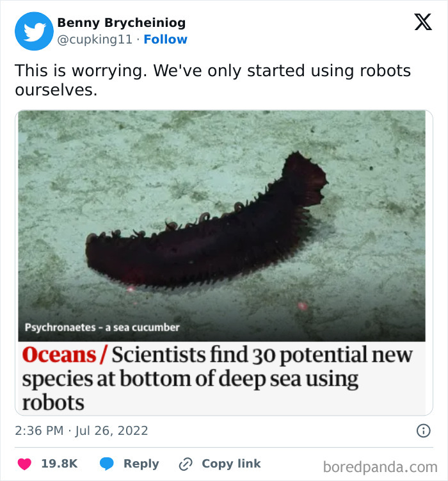Screen dimensions: 448x481
Task: Open the info circle icon beside timestamp
Action: 423,431
